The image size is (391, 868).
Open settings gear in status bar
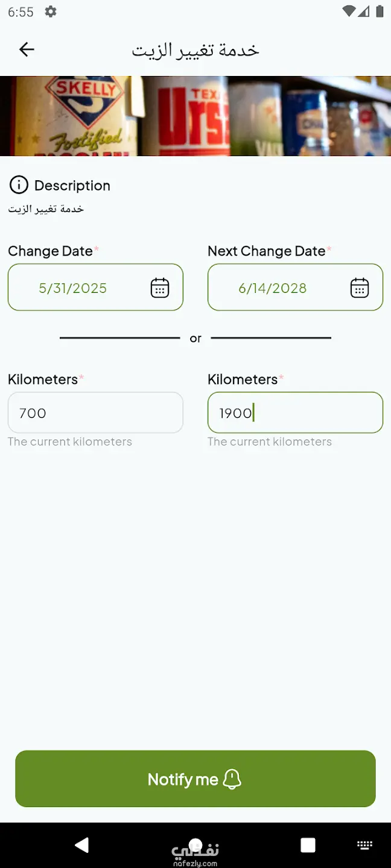(51, 11)
